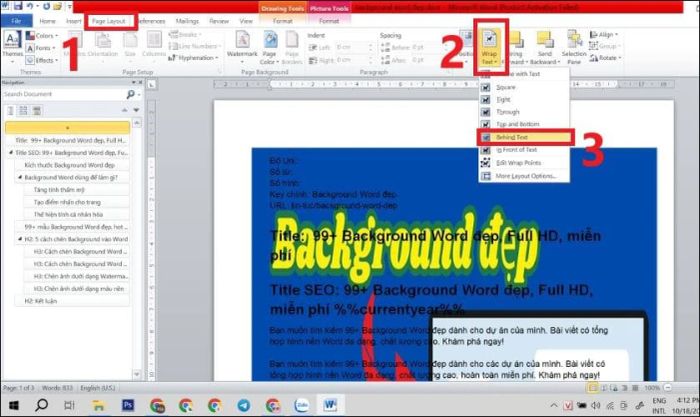Click the Word icon in the taskbar
This screenshot has height=417, width=700.
point(330,405)
